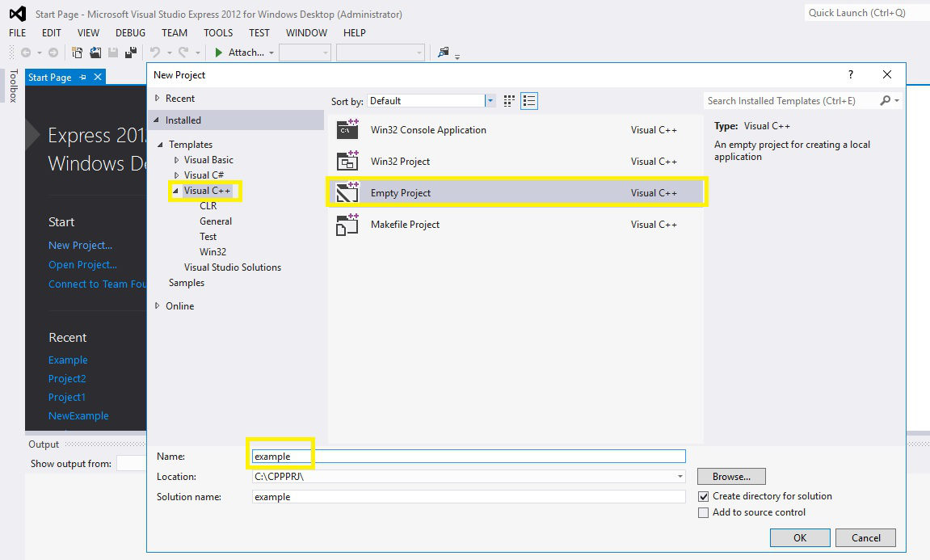Collapse the Templates tree node
This screenshot has height=560, width=930.
(160, 144)
